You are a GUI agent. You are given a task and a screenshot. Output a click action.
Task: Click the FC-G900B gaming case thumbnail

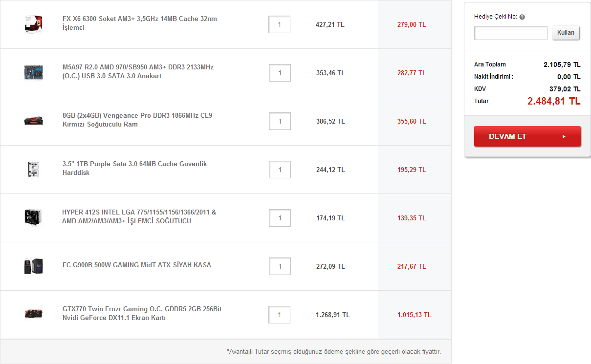click(x=33, y=266)
